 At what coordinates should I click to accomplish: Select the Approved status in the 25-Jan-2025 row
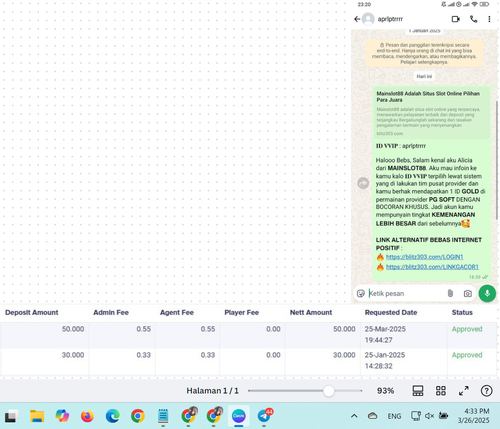click(x=467, y=355)
